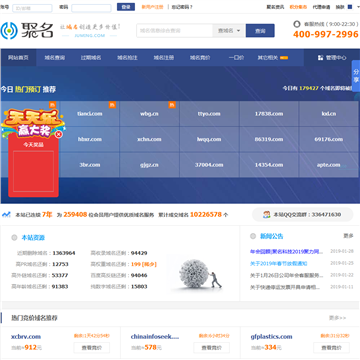Click 查看竞价 button for gfplastics.com

[331, 348]
